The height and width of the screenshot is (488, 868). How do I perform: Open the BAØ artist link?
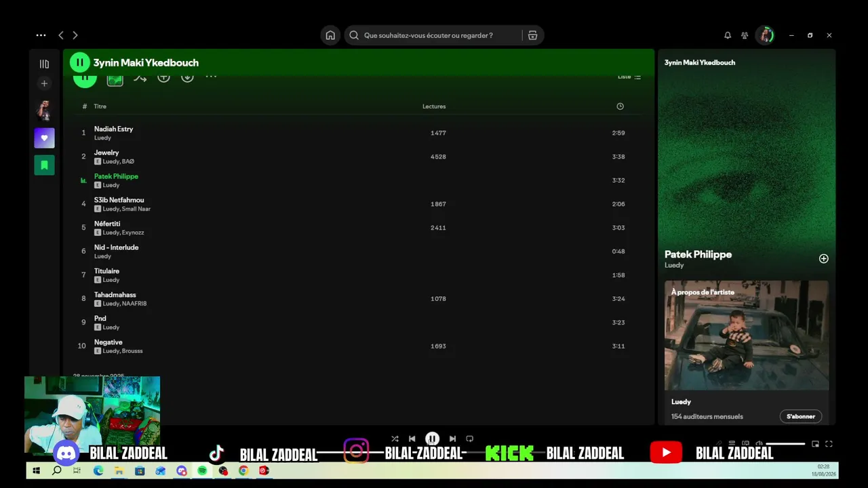point(128,161)
